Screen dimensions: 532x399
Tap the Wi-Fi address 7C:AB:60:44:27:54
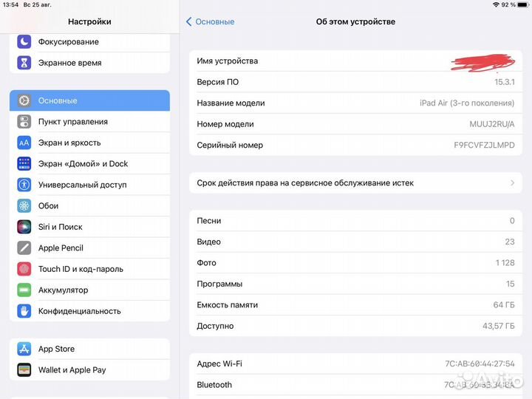(480, 364)
